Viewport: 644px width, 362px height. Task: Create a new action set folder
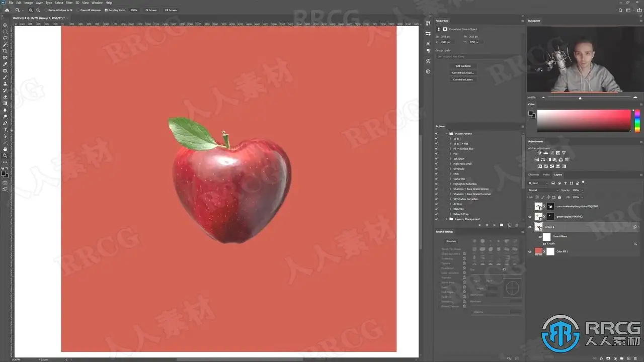(x=502, y=225)
